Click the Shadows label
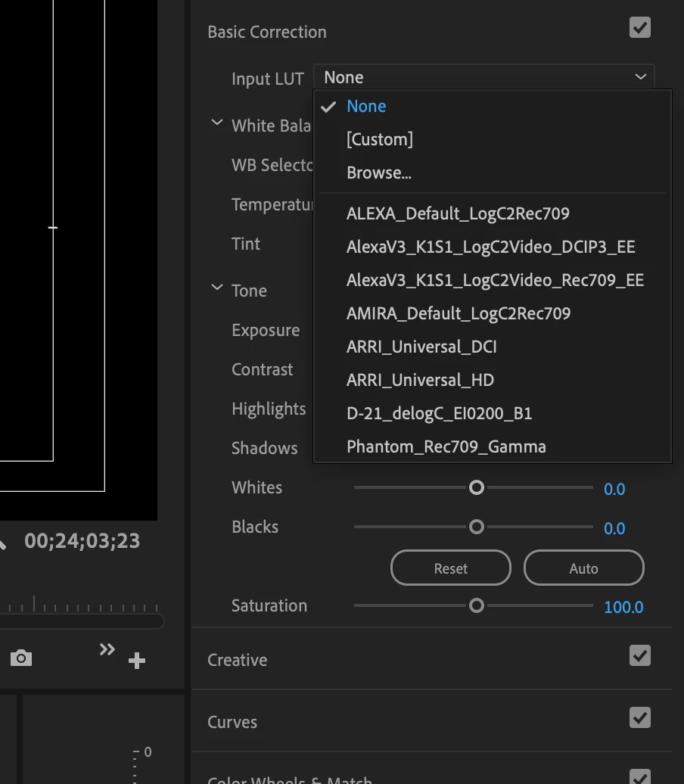The image size is (684, 784). tap(265, 448)
